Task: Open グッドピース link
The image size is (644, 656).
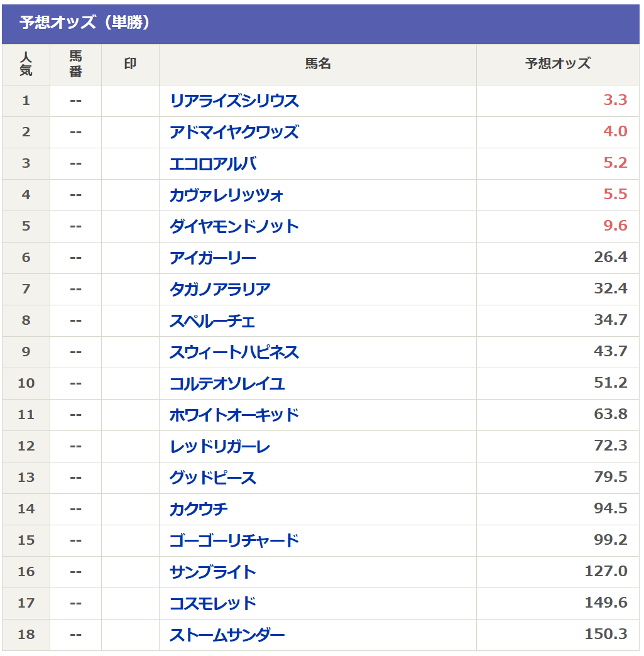Action: pos(213,478)
